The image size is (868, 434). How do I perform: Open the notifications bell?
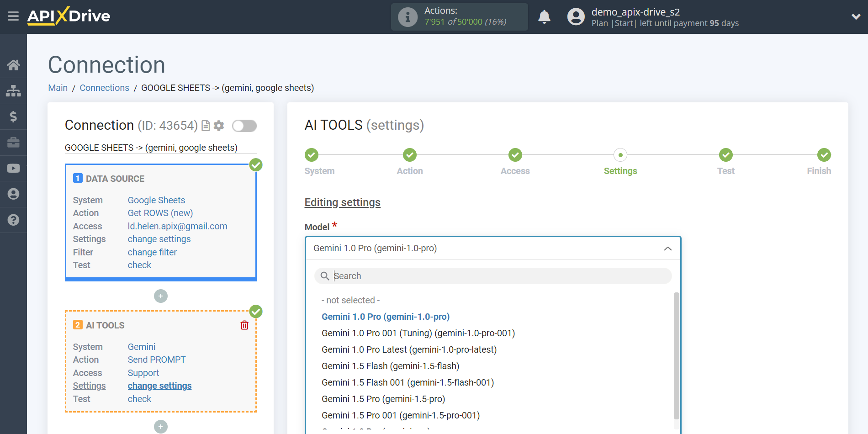click(x=544, y=17)
